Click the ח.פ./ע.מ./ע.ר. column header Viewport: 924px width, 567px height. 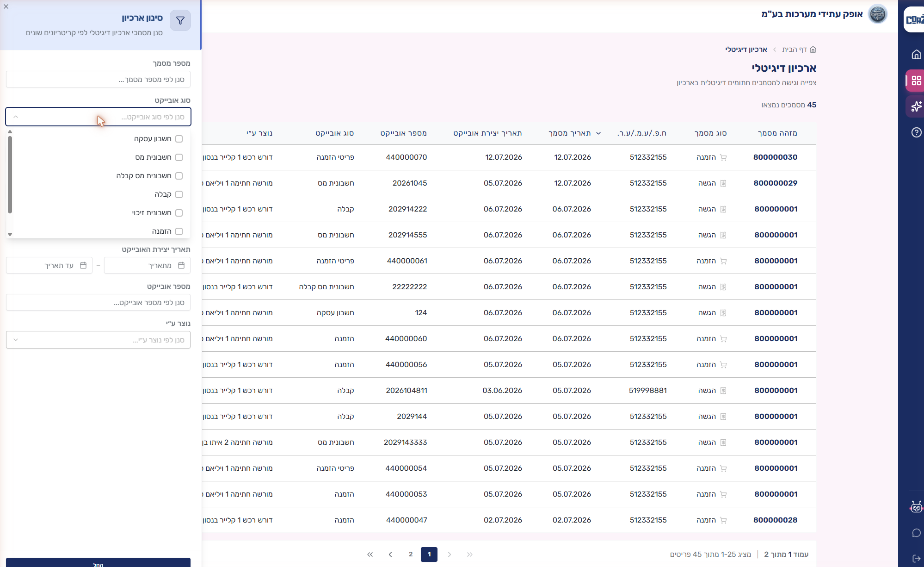click(x=642, y=133)
